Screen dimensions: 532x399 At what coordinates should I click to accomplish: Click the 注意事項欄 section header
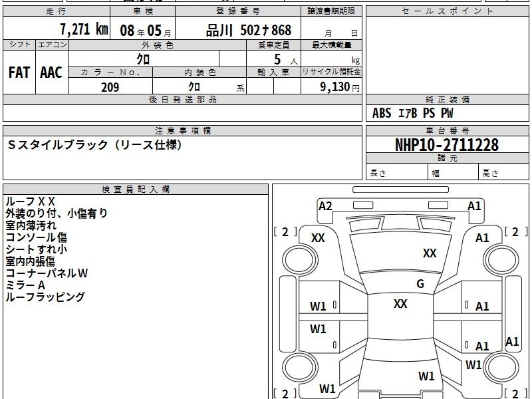point(182,130)
